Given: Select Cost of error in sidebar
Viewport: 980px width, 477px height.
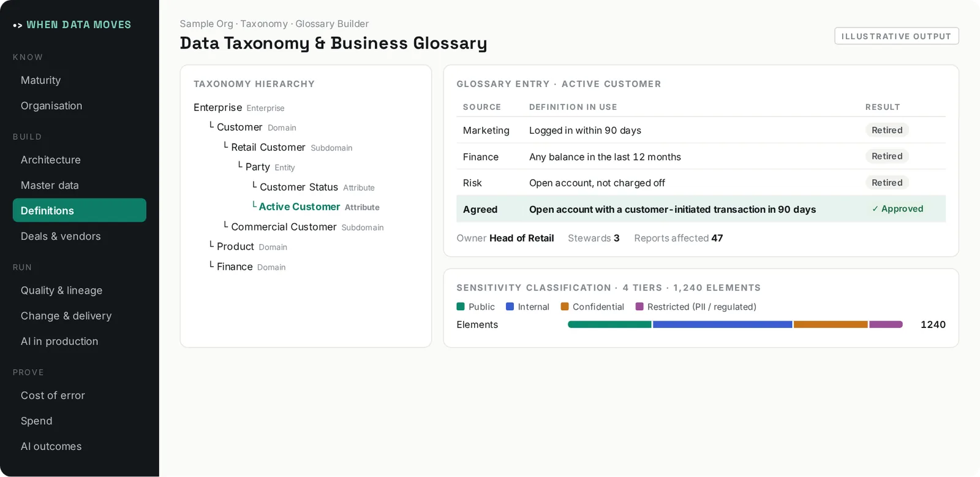Looking at the screenshot, I should point(80,395).
